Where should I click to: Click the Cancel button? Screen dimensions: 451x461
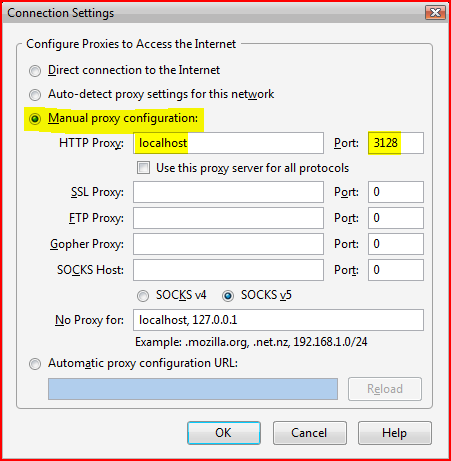point(310,433)
